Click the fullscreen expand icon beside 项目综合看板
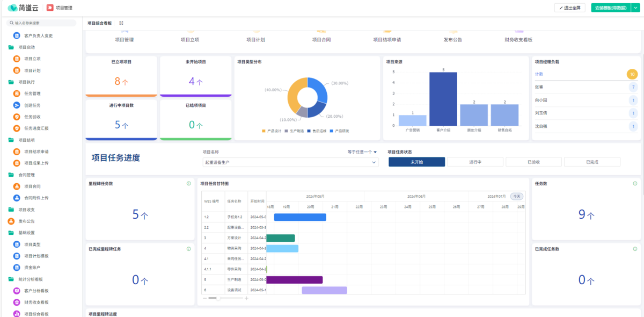Viewport: 644px width, 317px height. 121,23
